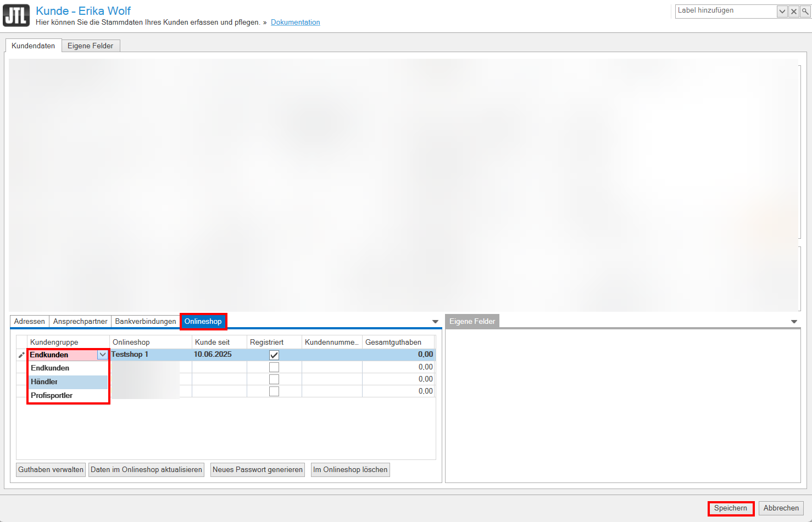Switch to the Bankverbindungen tab
Image resolution: width=812 pixels, height=522 pixels.
click(x=146, y=322)
